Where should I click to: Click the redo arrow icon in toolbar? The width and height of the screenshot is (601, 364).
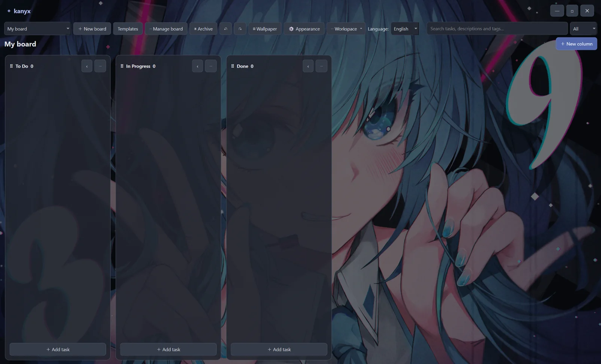coord(240,29)
